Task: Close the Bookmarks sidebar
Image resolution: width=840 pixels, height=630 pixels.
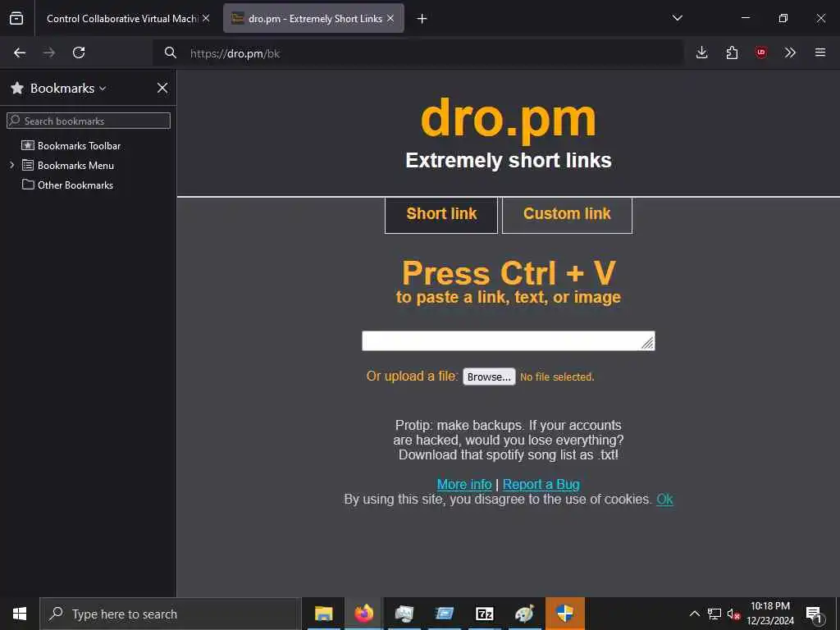Action: pos(162,88)
